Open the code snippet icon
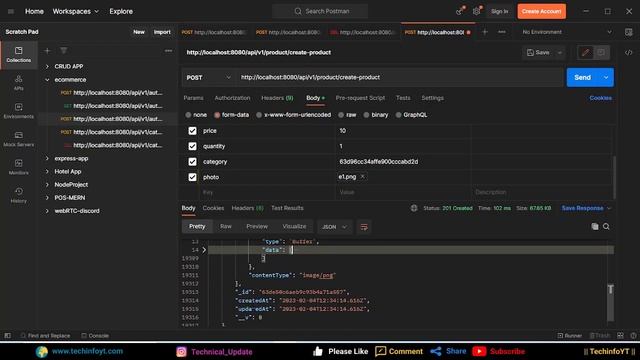The height and width of the screenshot is (360, 640). click(629, 52)
